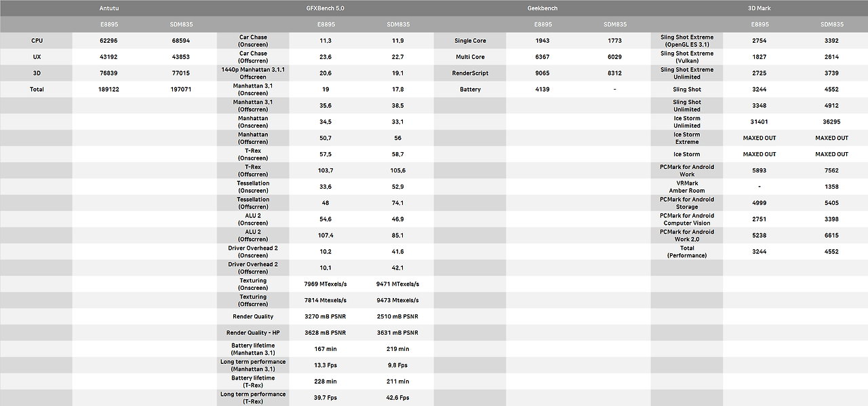This screenshot has width=868, height=406.
Task: Select the E8895 column header under Antutu
Action: (x=108, y=24)
